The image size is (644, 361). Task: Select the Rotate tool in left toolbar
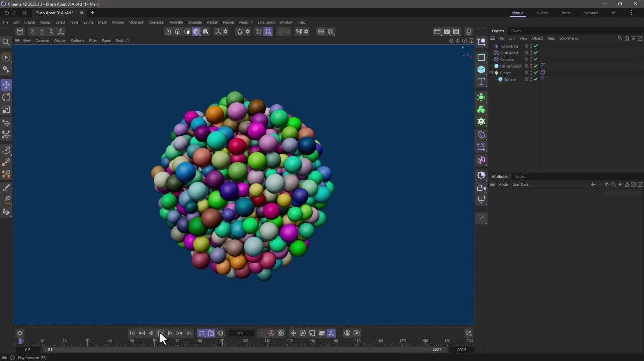(6, 97)
